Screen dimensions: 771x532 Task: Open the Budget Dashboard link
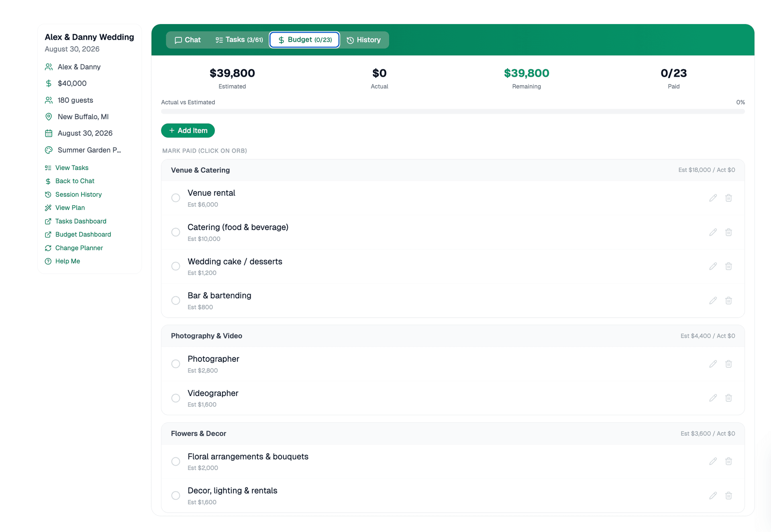coord(83,234)
